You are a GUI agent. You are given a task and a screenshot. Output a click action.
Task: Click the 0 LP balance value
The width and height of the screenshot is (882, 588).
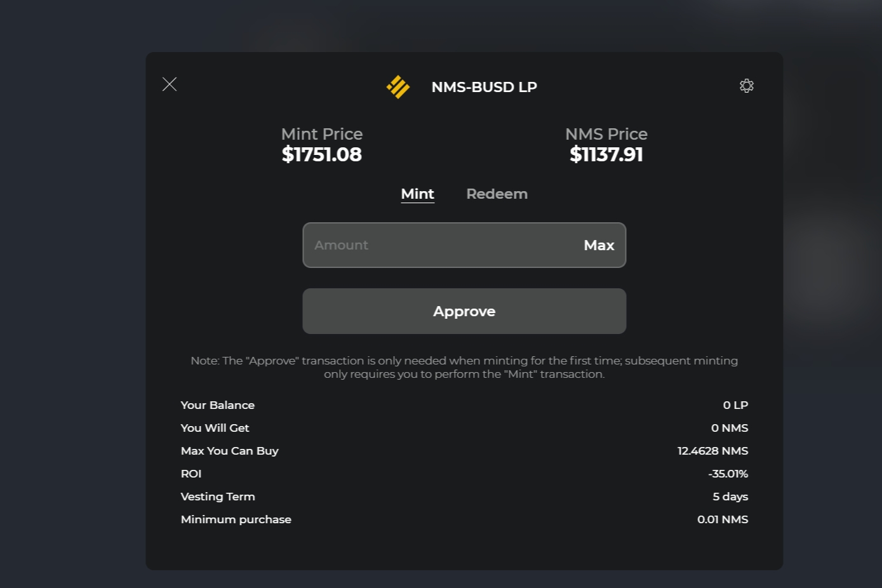point(735,405)
